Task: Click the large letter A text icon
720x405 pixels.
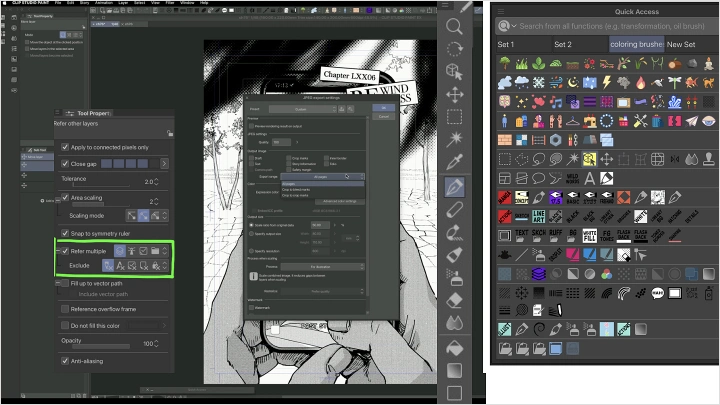Action: pos(590,178)
